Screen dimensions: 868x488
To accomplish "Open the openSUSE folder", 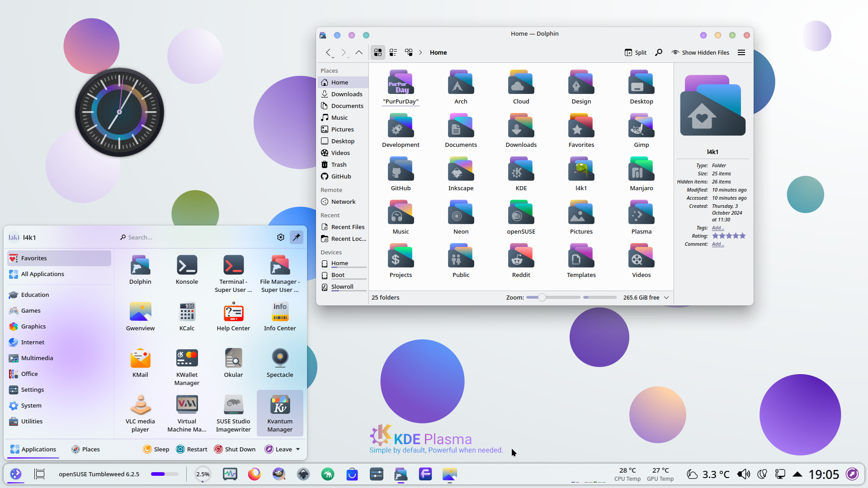I will 521,217.
